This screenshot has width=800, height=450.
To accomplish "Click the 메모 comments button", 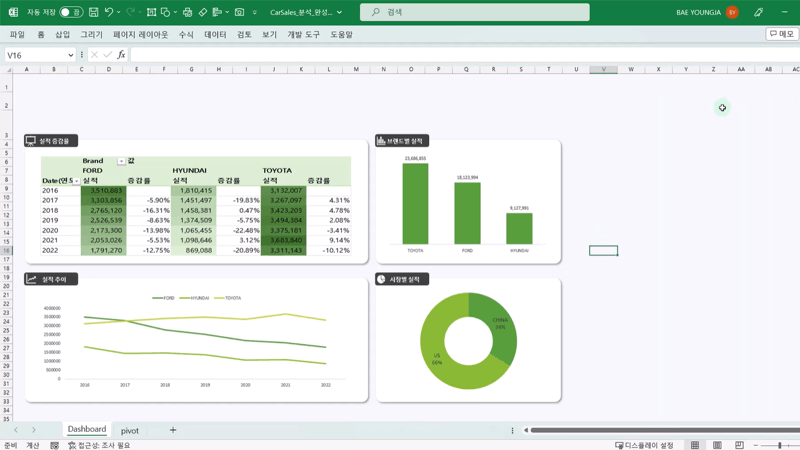I will point(782,34).
